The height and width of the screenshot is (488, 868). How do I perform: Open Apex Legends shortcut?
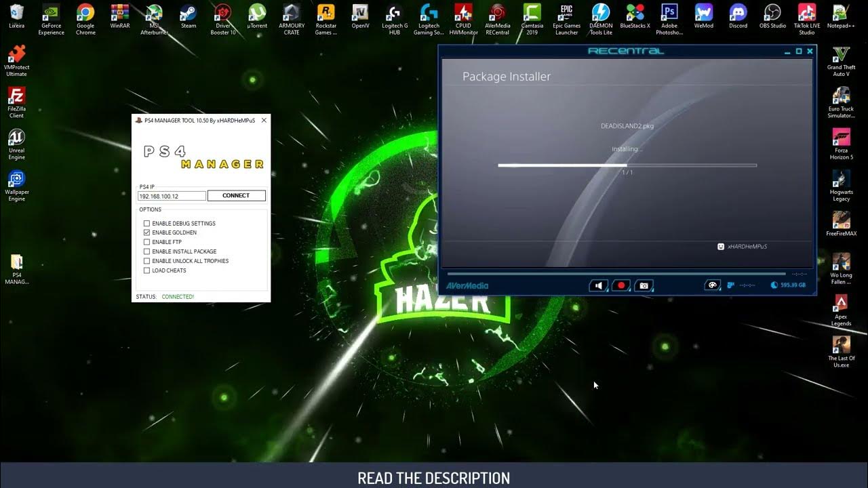tap(841, 310)
